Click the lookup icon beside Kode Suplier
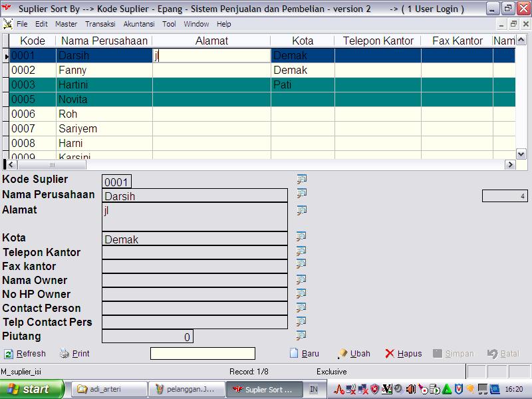Screen dimensions: 532x399 point(301,179)
